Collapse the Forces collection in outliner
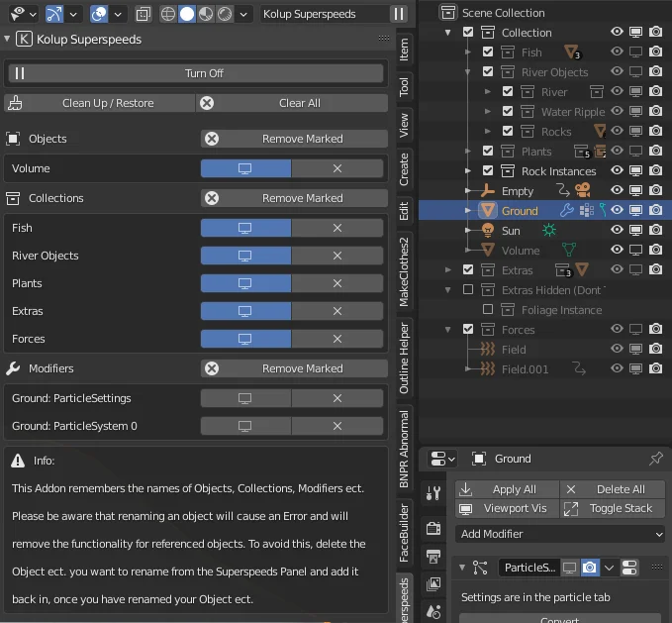Image resolution: width=672 pixels, height=623 pixels. (448, 330)
